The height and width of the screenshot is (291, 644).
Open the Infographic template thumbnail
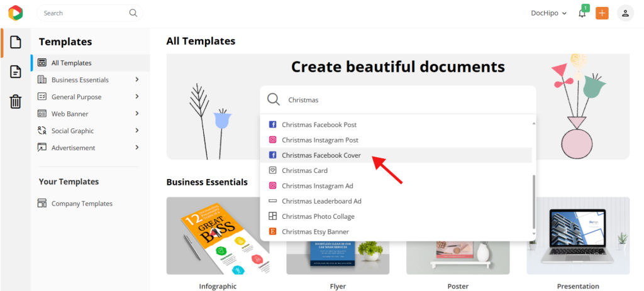(218, 236)
